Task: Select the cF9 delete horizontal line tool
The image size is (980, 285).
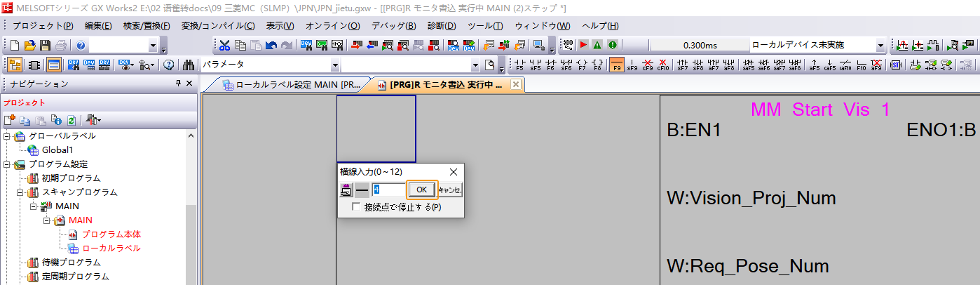Action: [x=648, y=65]
